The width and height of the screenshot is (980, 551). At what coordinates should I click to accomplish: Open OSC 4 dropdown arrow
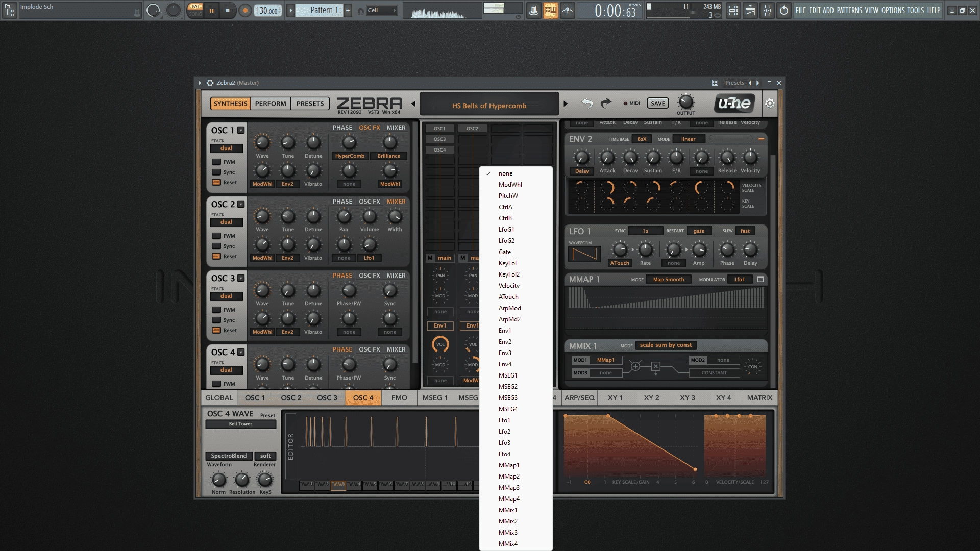tap(241, 352)
